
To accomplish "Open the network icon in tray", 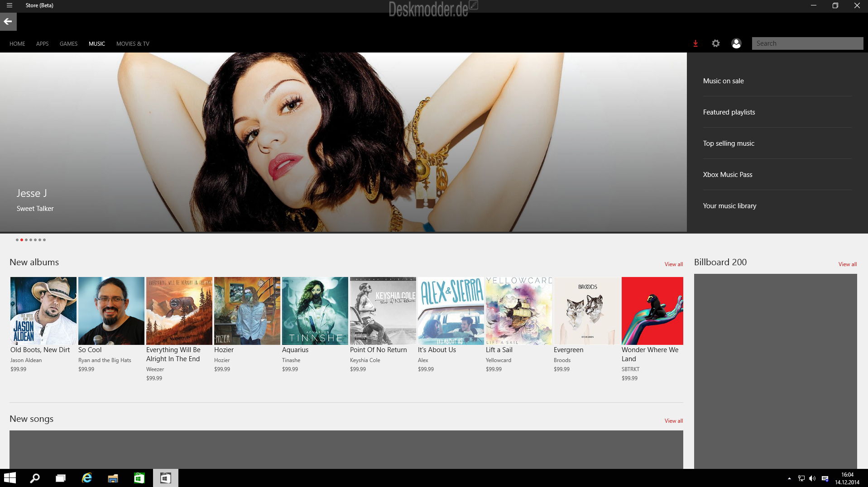I will click(x=801, y=478).
